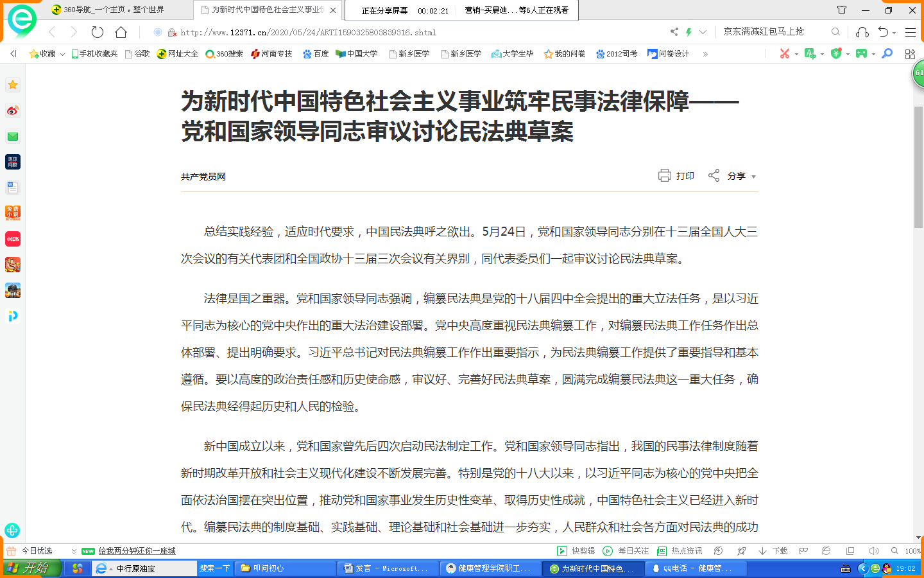Expand the hidden bookmarks chevron
The width and height of the screenshot is (924, 578).
tap(705, 54)
